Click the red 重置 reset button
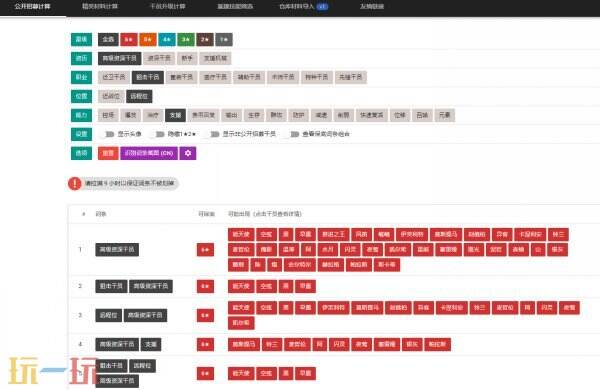 [x=108, y=153]
